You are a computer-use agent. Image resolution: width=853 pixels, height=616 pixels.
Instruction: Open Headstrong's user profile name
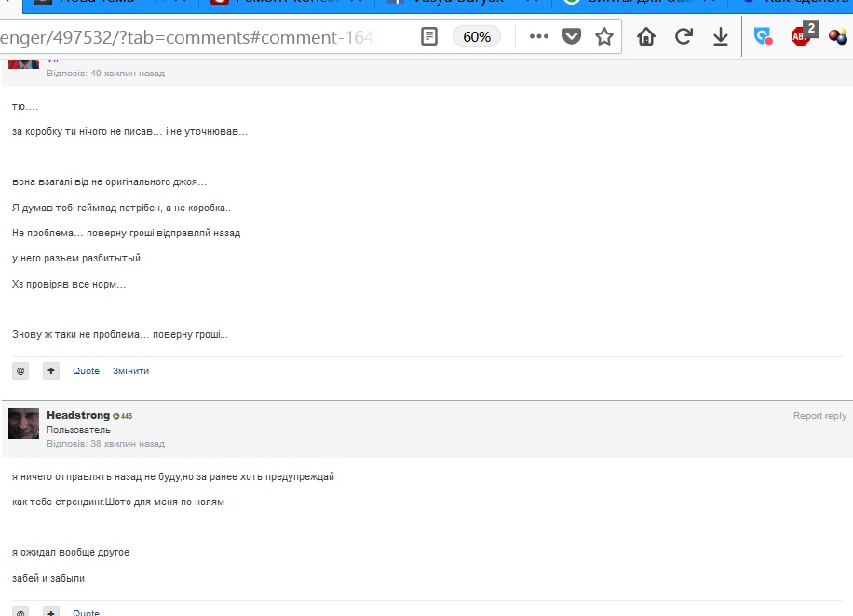[x=77, y=416]
